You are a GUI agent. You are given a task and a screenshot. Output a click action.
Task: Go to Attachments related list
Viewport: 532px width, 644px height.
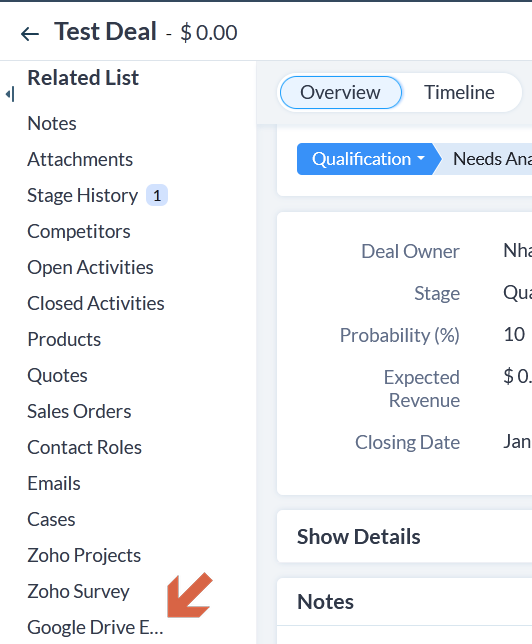(x=80, y=159)
